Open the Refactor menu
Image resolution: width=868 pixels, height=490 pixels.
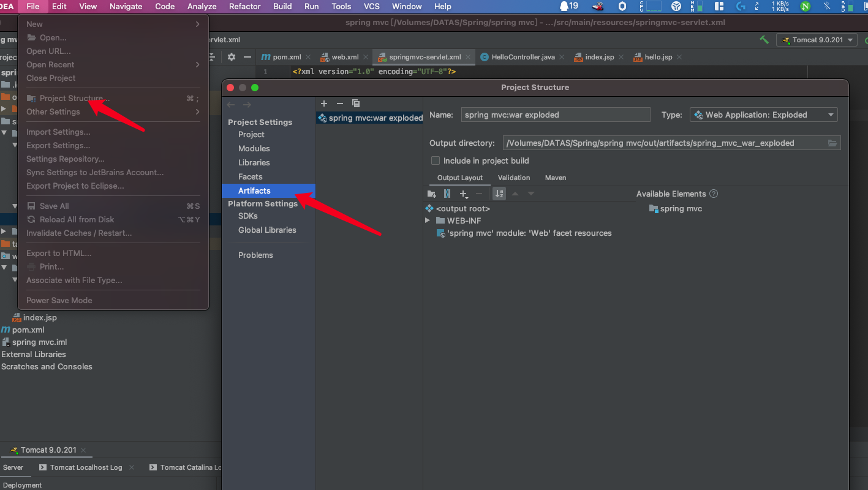coord(244,6)
